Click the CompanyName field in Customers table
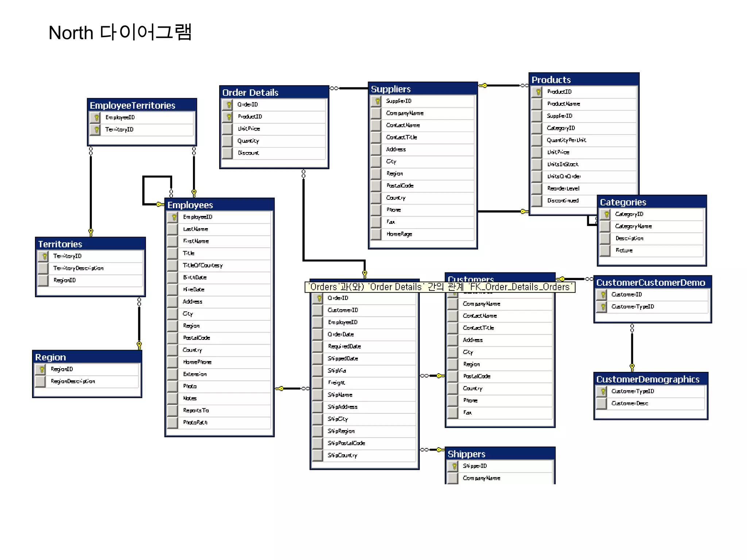Image resolution: width=747 pixels, height=560 pixels. tap(481, 304)
